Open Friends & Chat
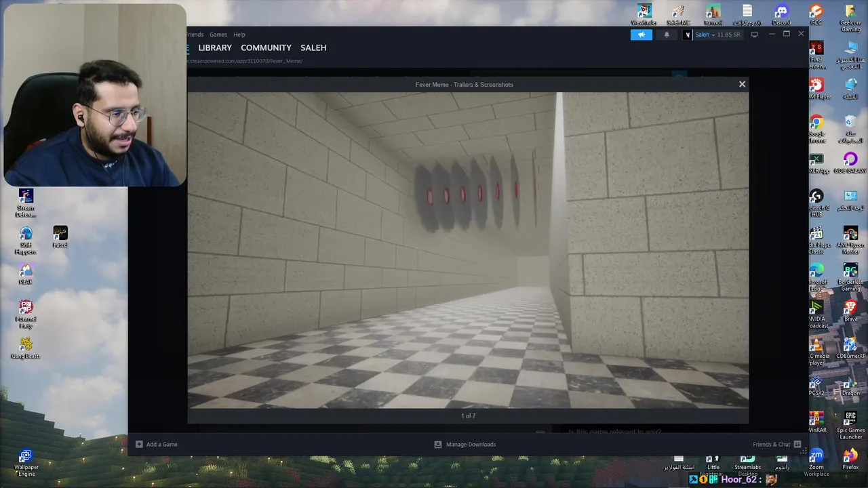868x488 pixels. [x=777, y=444]
